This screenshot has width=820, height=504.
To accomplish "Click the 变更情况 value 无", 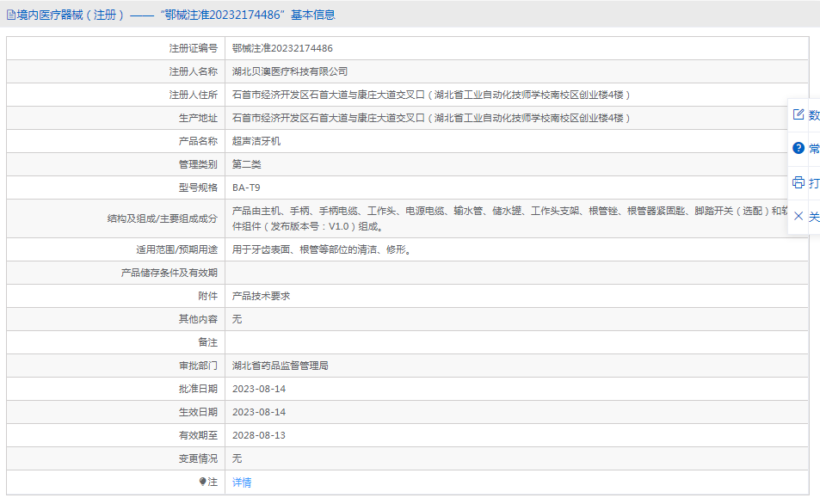I will click(x=237, y=458).
